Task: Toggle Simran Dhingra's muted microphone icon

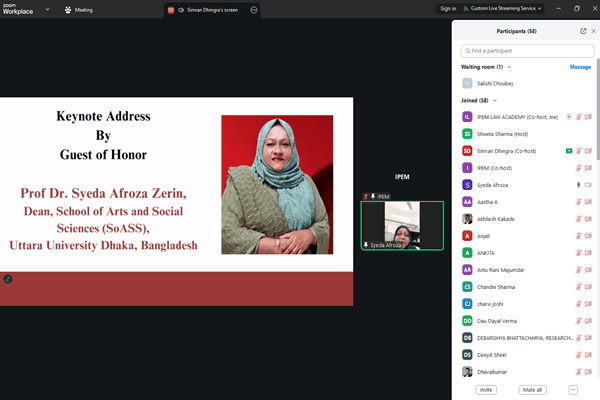Action: point(579,151)
